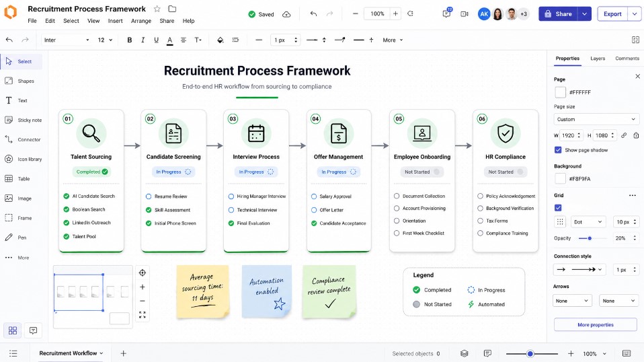Toggle Resume Review checklist item
The width and height of the screenshot is (644, 362).
(x=149, y=196)
